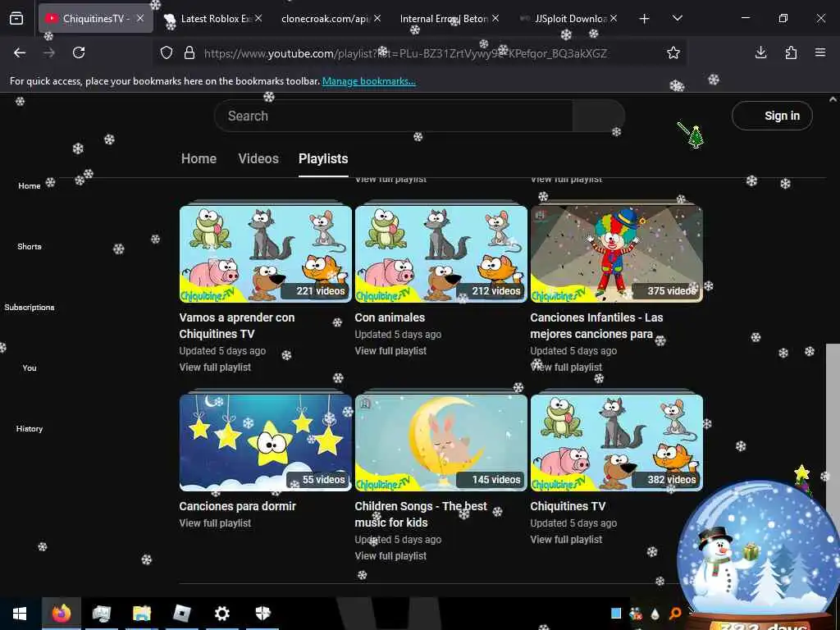Open the 382 videos playlist thumbnail
Viewport: 840px width, 630px height.
[617, 442]
